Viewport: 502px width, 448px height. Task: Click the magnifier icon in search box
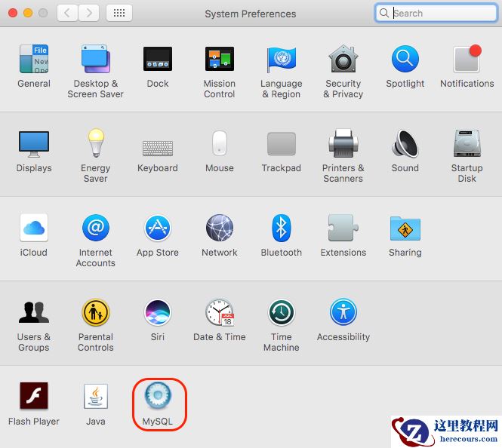pyautogui.click(x=383, y=13)
